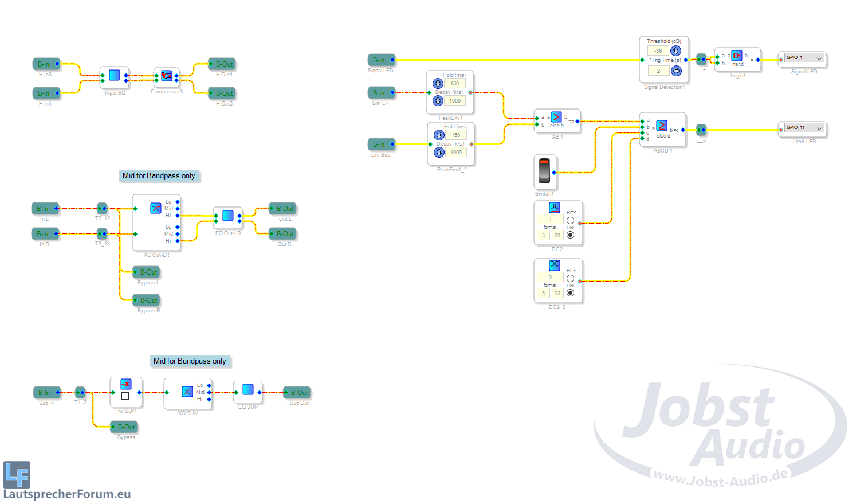Screen dimensions: 868x504
Task: Select the AB 1 comparator icon
Action: coord(556,117)
